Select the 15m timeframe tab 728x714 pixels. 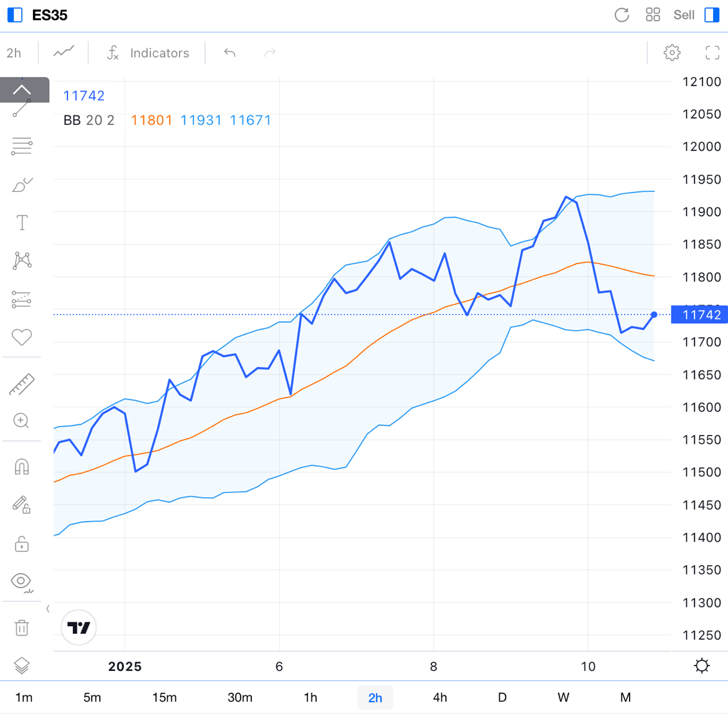click(x=165, y=697)
